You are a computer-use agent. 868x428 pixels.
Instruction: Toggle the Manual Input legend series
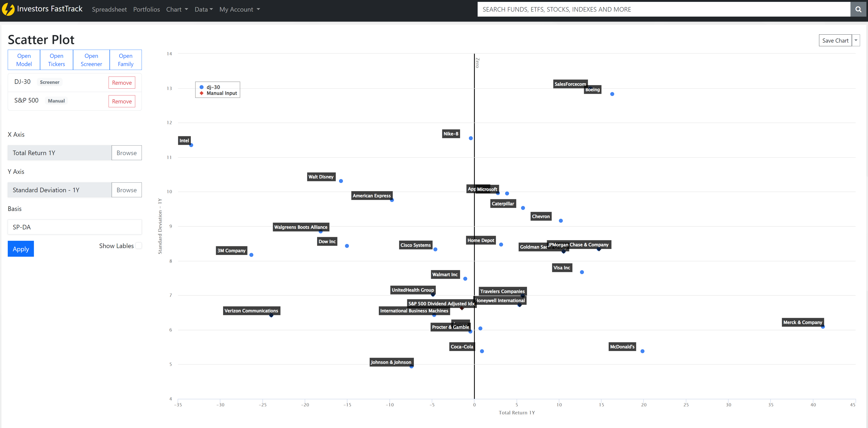click(218, 93)
